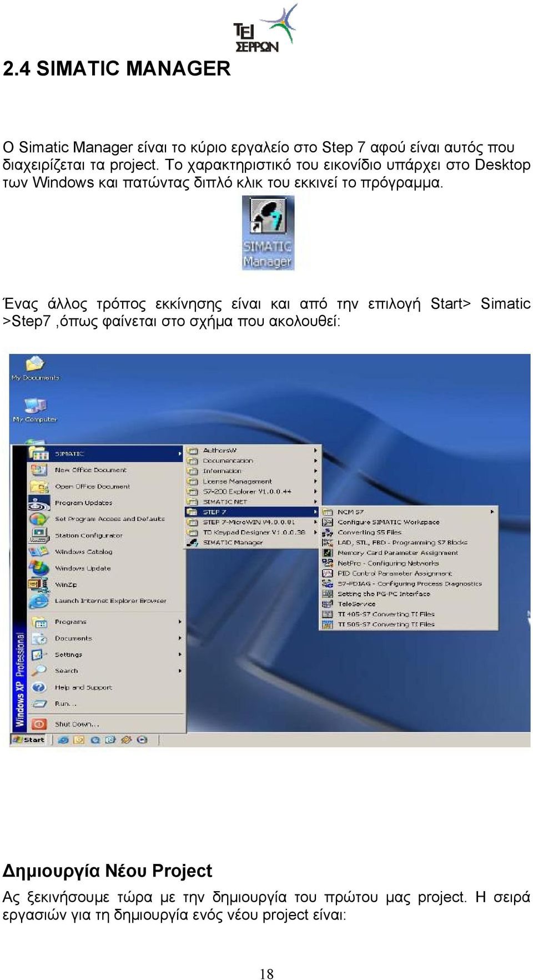Click the PID Control Parameter Assignment icon
The image size is (533, 980).
point(328,573)
